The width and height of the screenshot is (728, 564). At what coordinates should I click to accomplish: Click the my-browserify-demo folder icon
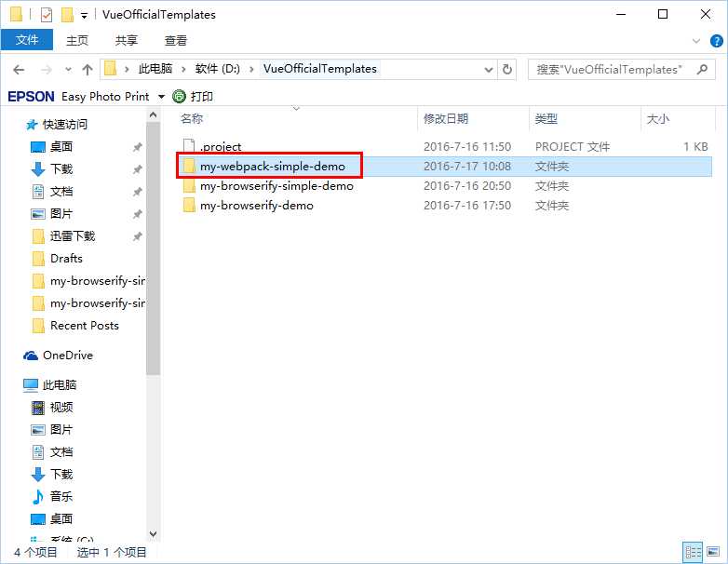188,205
